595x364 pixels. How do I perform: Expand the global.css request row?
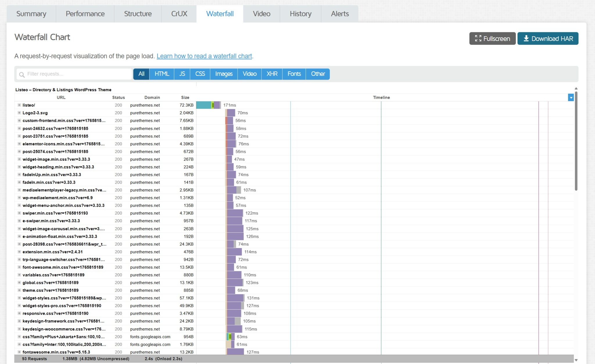pos(19,282)
